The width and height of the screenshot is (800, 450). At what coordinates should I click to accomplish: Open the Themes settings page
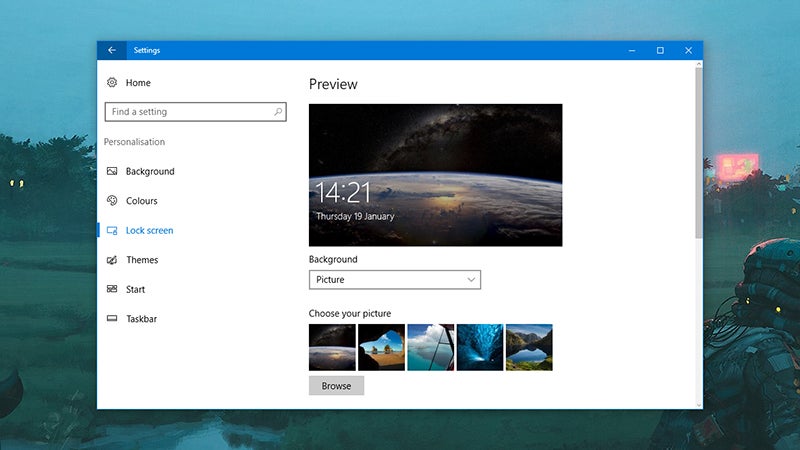click(142, 260)
